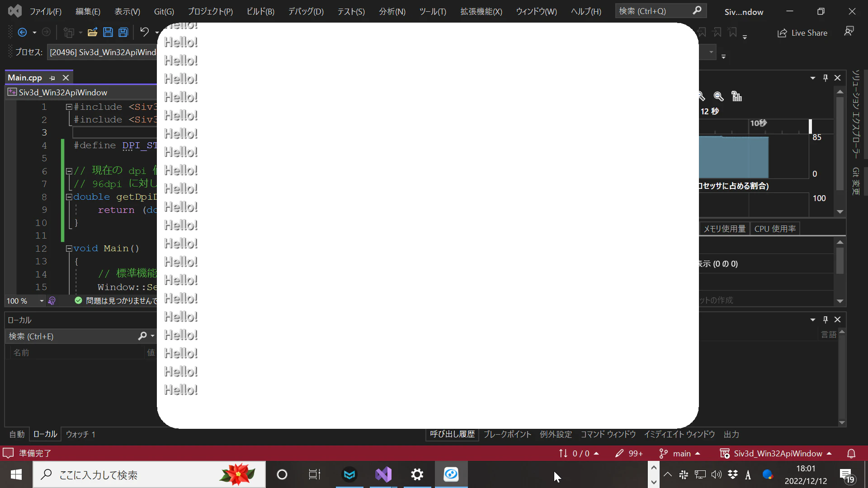Open the デバッグ(D) menu
The width and height of the screenshot is (868, 488).
coord(306,11)
